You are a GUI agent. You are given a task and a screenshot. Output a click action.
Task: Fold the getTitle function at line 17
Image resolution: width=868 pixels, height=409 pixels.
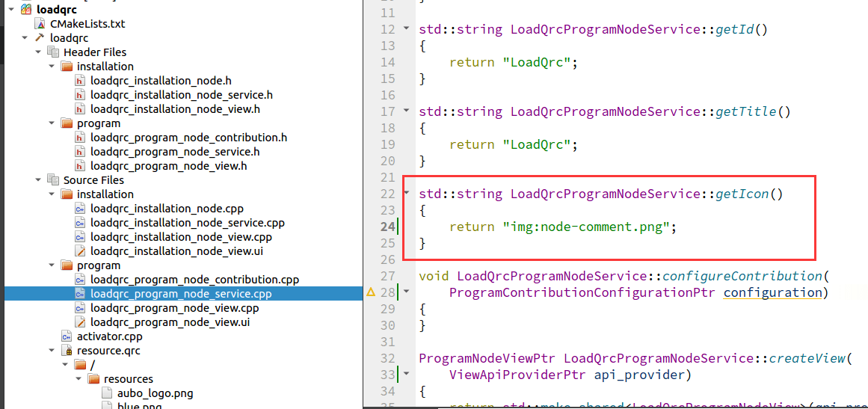point(407,111)
